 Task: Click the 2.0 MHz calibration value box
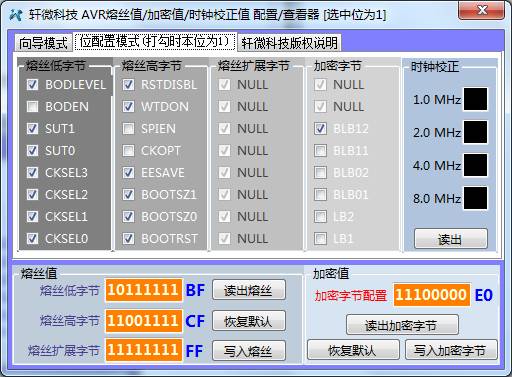[x=476, y=132]
